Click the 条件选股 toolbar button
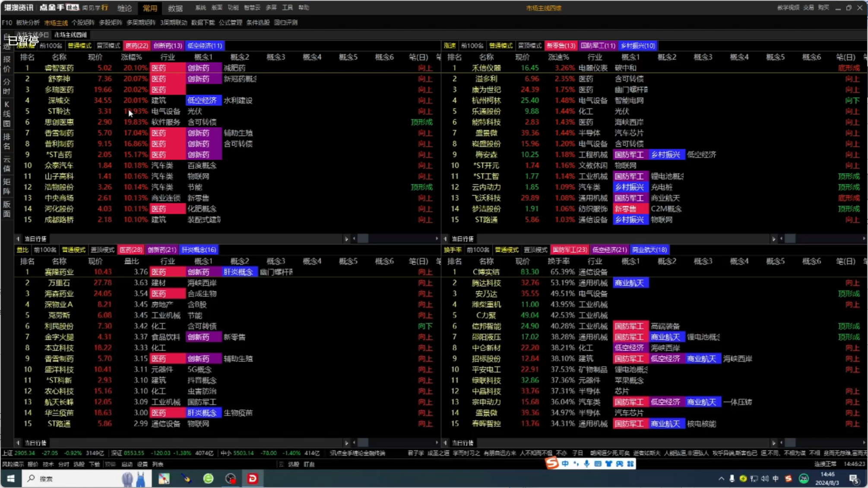This screenshot has width=868, height=488. click(258, 22)
